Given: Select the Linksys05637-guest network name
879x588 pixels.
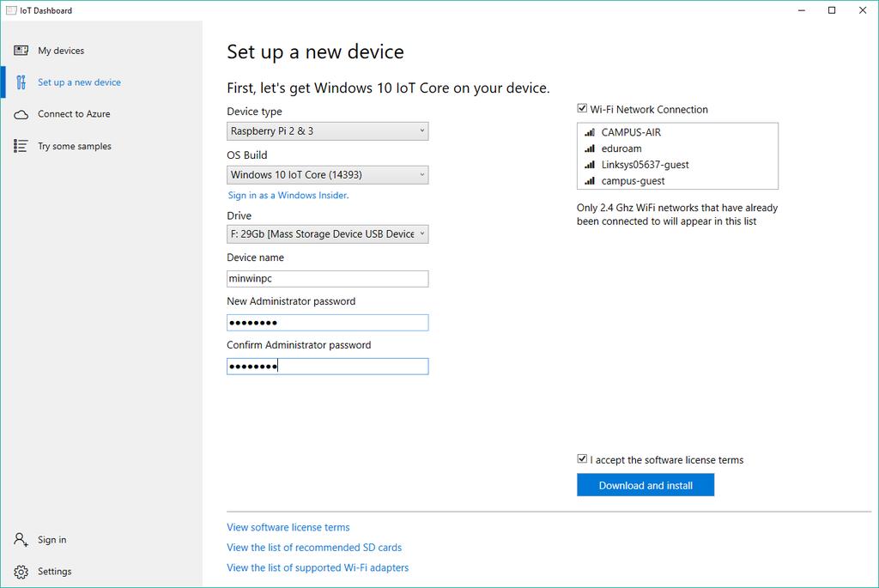Looking at the screenshot, I should coord(646,165).
